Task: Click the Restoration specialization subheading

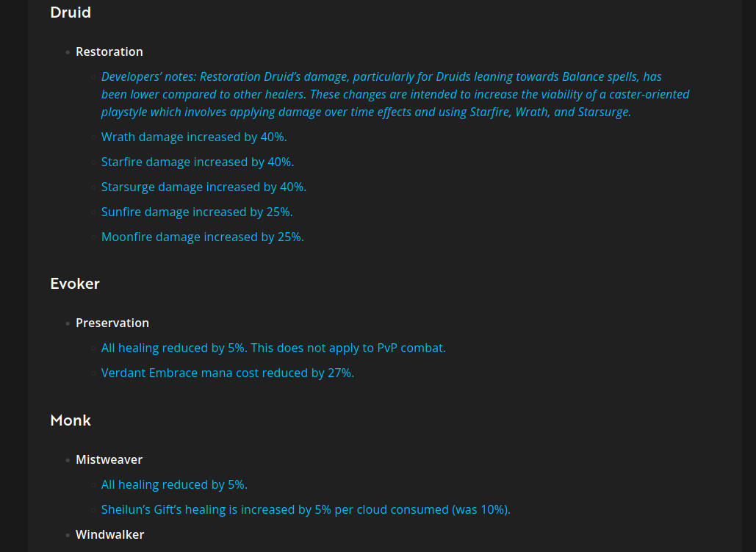Action: (x=109, y=52)
